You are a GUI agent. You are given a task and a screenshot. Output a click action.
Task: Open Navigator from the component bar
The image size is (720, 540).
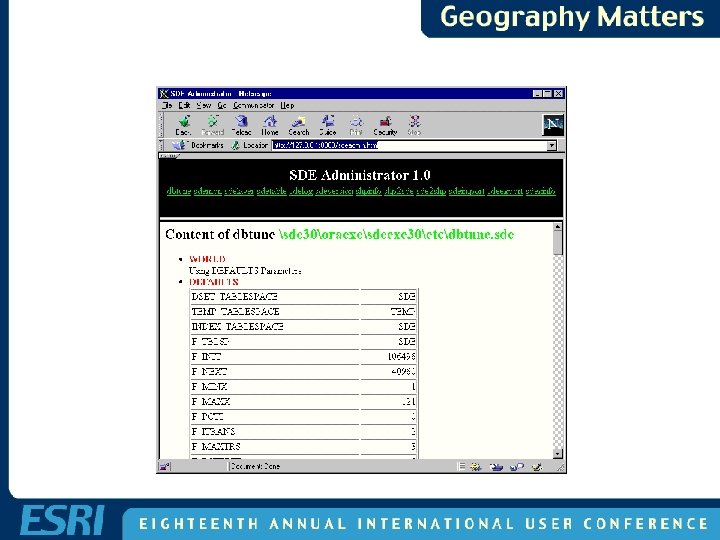point(475,467)
